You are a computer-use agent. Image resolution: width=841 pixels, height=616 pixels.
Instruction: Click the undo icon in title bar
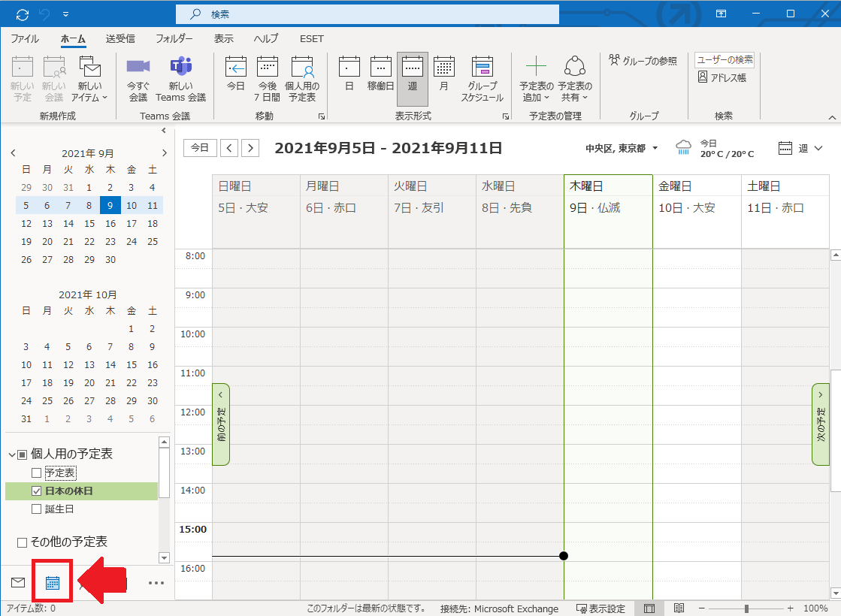44,14
